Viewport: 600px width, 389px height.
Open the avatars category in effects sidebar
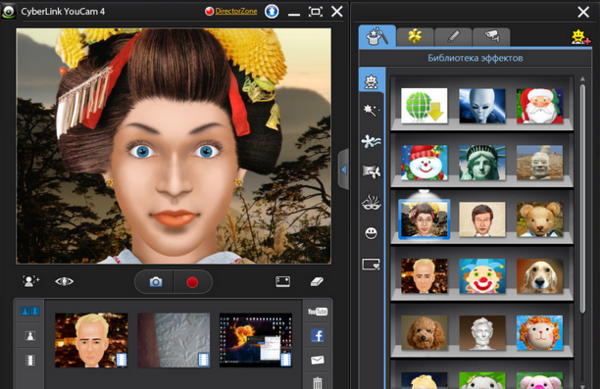point(371,81)
